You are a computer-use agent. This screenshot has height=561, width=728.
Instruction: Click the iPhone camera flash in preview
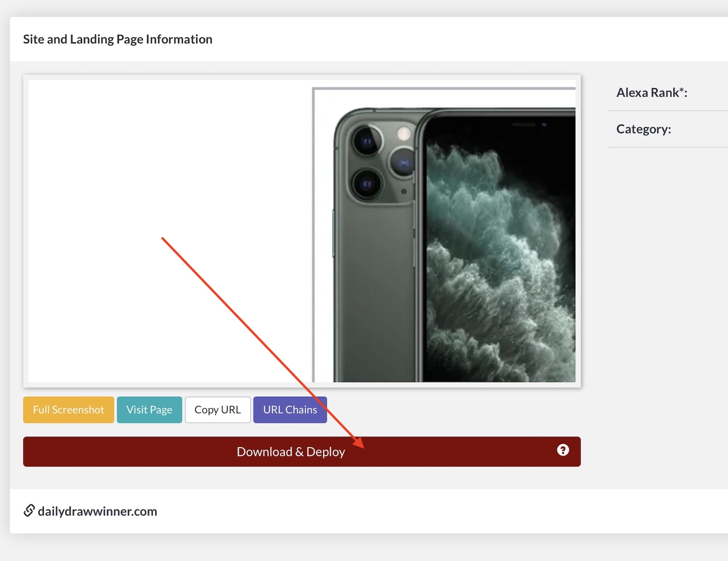click(x=404, y=133)
